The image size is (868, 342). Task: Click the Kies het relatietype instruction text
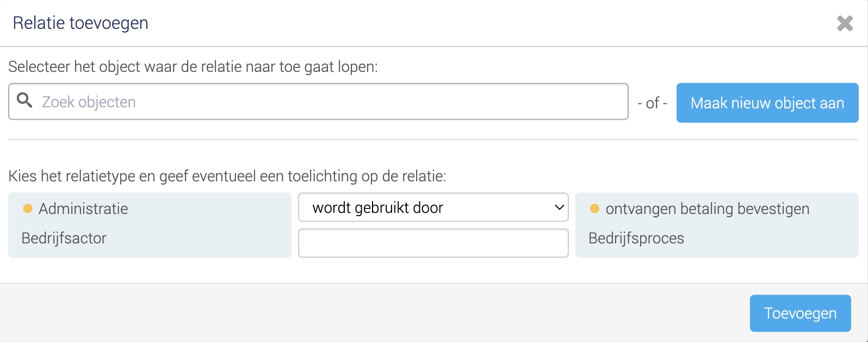click(x=227, y=176)
